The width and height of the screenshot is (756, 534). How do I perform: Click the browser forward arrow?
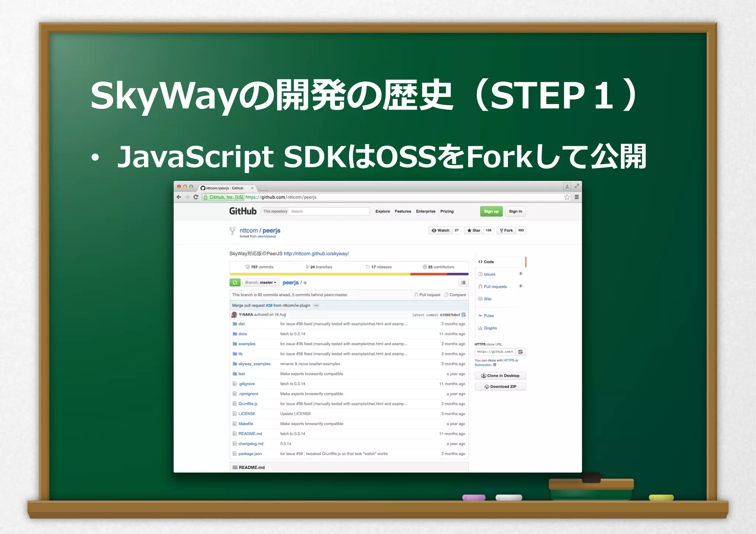click(187, 197)
